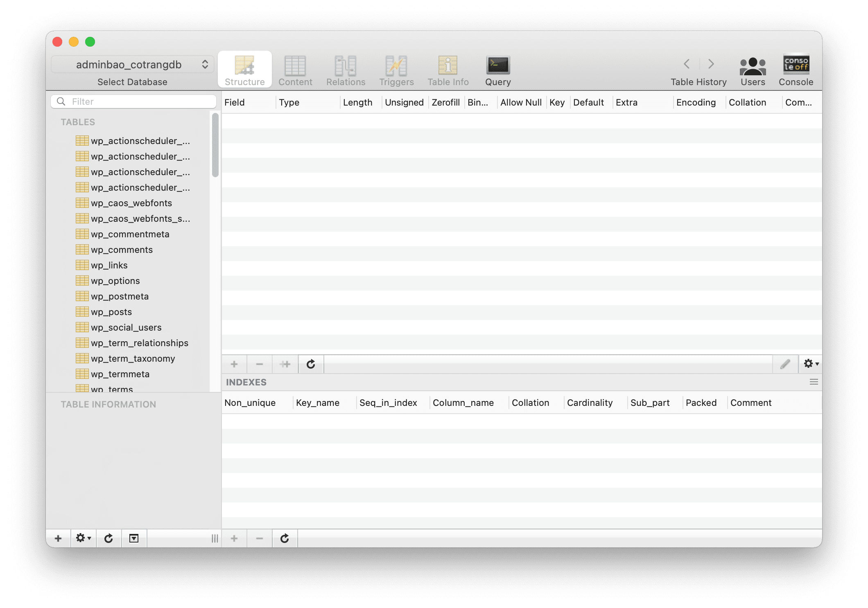The image size is (868, 608).
Task: Select the wp_social_users table
Action: pos(126,327)
